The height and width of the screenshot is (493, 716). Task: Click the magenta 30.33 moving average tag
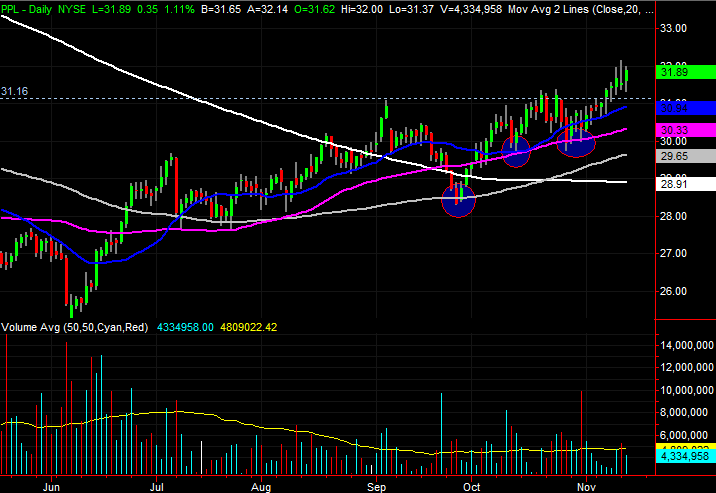685,130
